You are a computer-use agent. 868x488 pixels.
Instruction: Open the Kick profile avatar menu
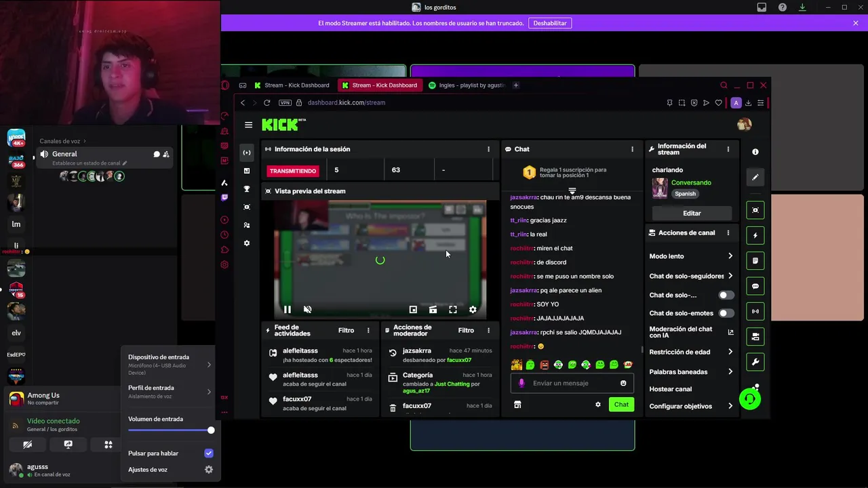coord(744,124)
